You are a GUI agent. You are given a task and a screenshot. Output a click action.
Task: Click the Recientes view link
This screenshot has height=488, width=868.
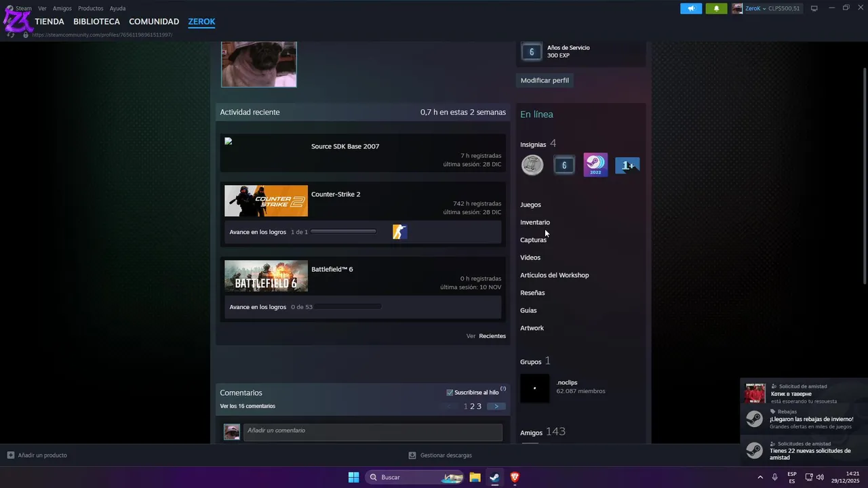point(492,335)
